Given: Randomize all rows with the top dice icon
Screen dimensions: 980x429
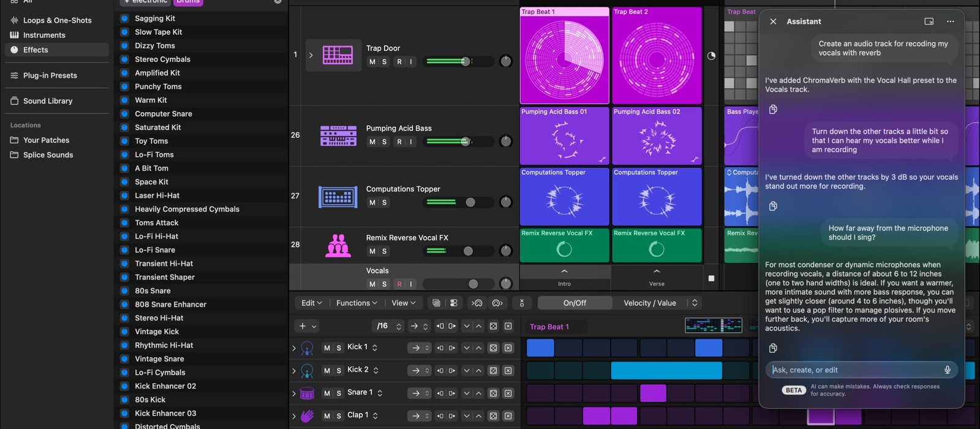Looking at the screenshot, I should click(493, 326).
